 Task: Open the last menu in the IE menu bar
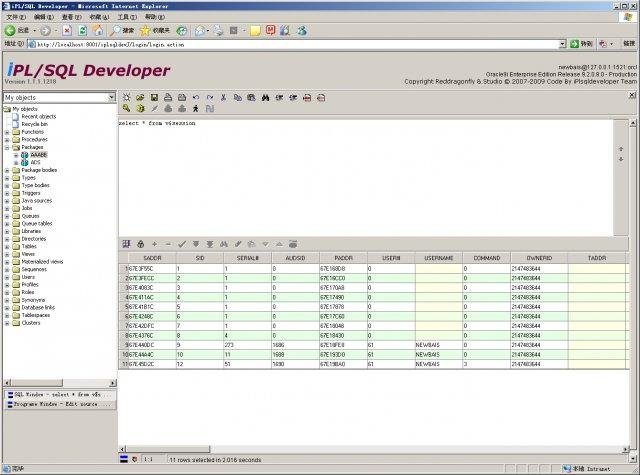[155, 17]
